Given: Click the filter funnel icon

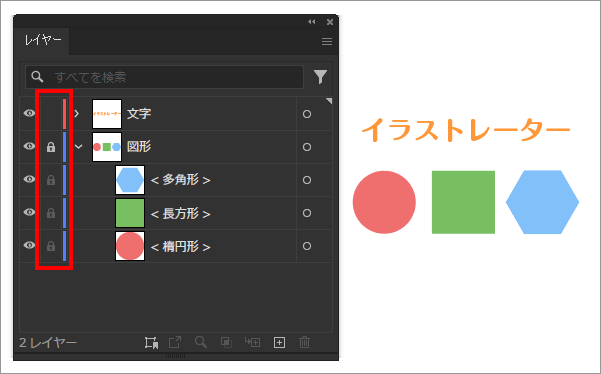Looking at the screenshot, I should click(320, 77).
